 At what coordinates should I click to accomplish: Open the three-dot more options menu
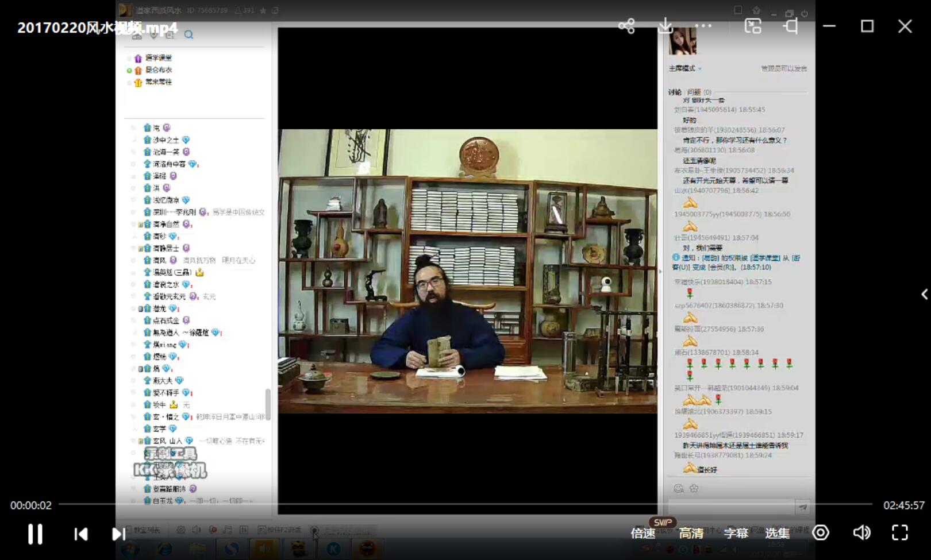(703, 26)
